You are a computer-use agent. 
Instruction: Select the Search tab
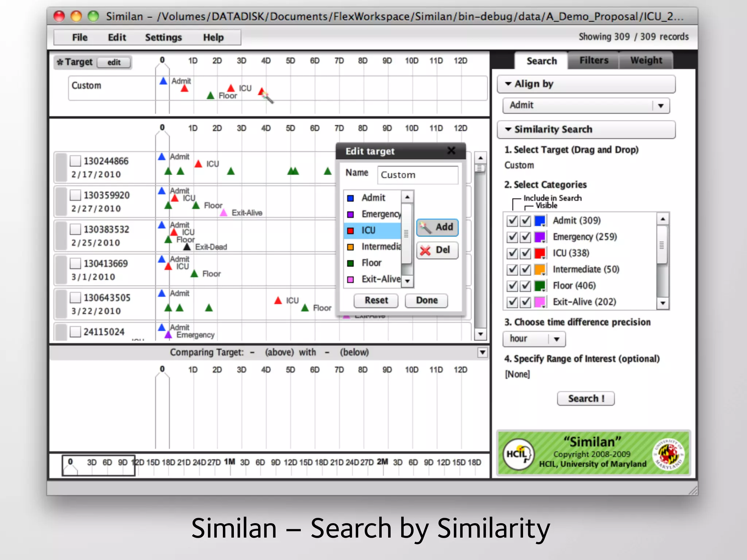[x=541, y=61]
